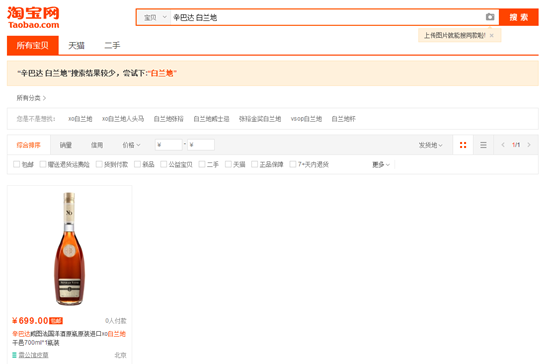
Task: Click 白兰地威士忌 suggestion link
Action: tap(211, 119)
